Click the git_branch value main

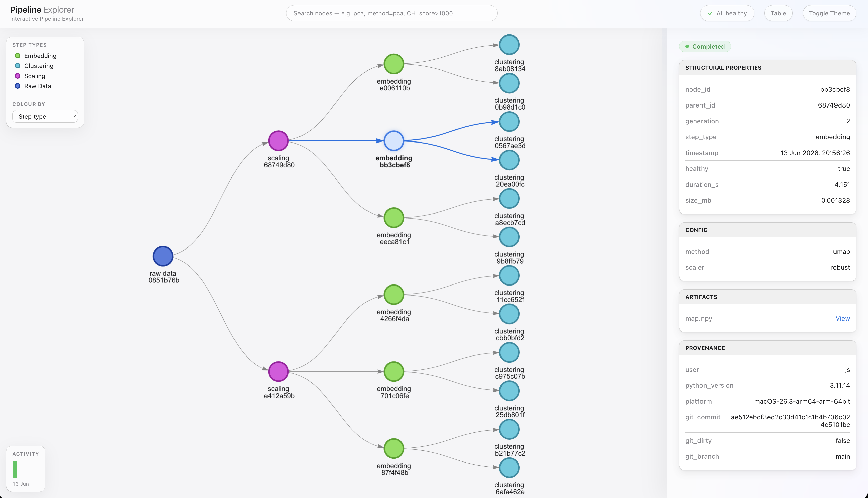(842, 457)
